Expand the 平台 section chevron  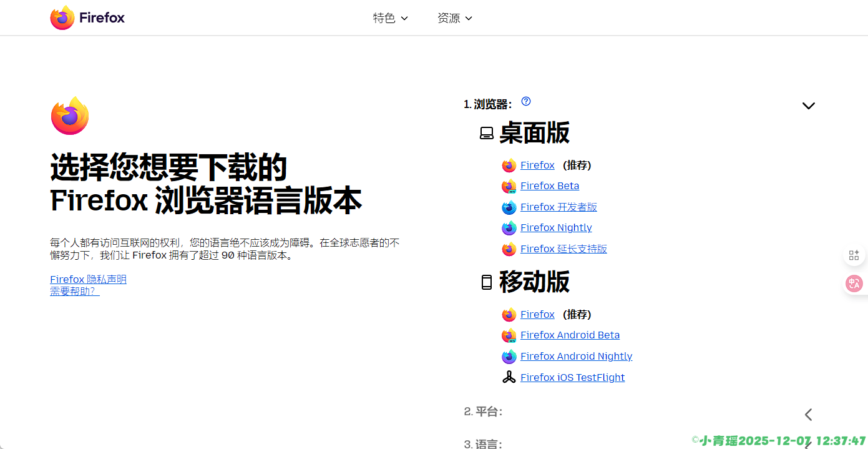(x=808, y=414)
